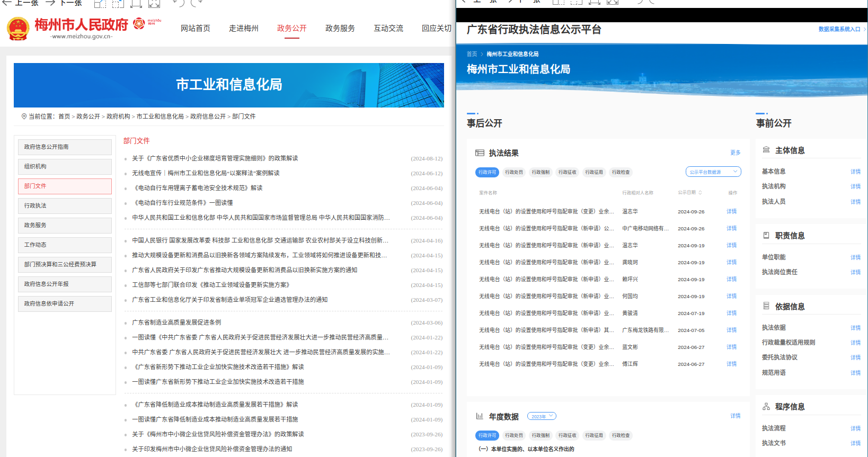
Task: Open sidebar item 工作动态
Action: pyautogui.click(x=65, y=245)
